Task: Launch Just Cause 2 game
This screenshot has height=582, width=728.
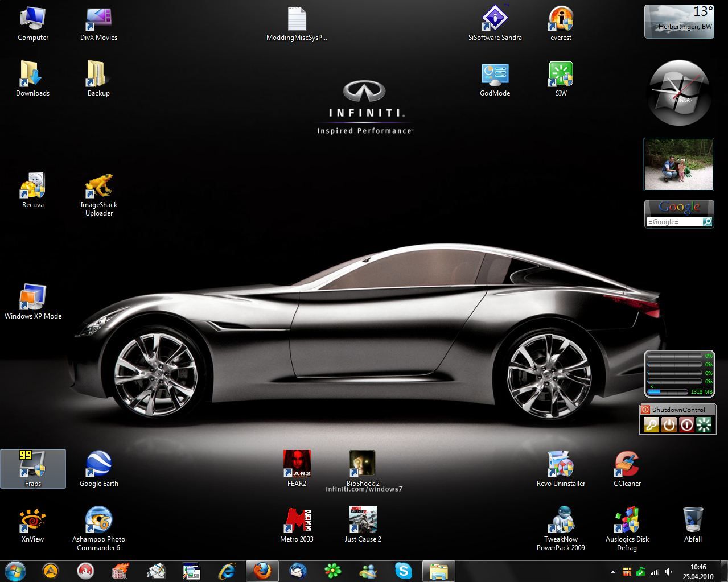Action: 363,525
